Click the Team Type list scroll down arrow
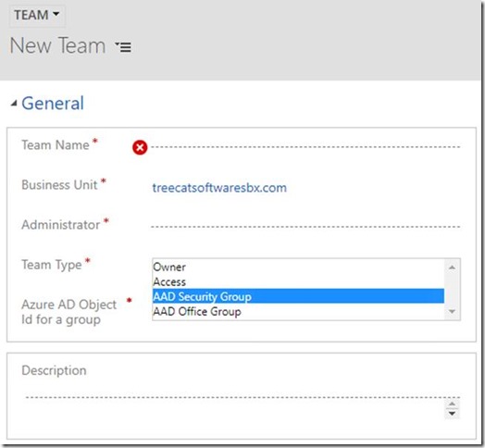 (452, 311)
